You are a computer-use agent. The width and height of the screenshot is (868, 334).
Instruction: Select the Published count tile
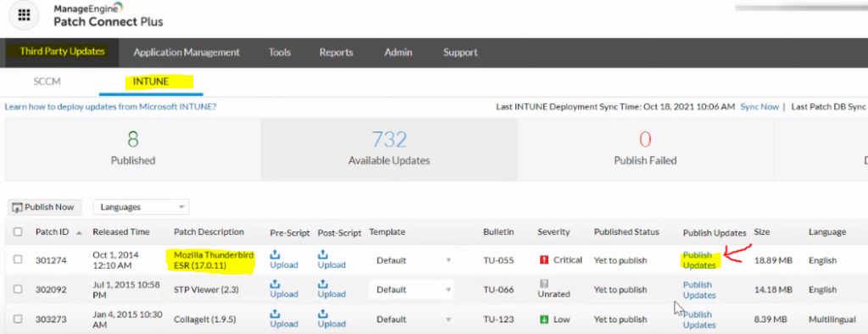coord(133,149)
